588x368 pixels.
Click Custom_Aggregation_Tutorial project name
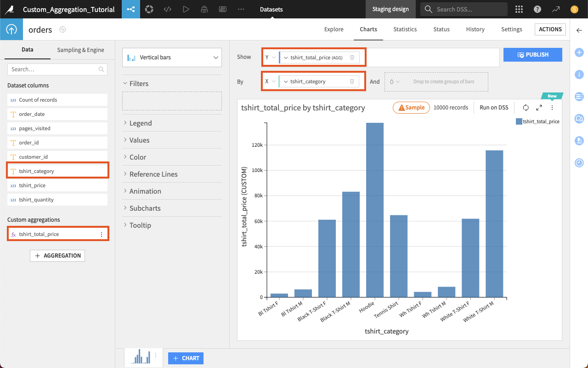tap(69, 9)
